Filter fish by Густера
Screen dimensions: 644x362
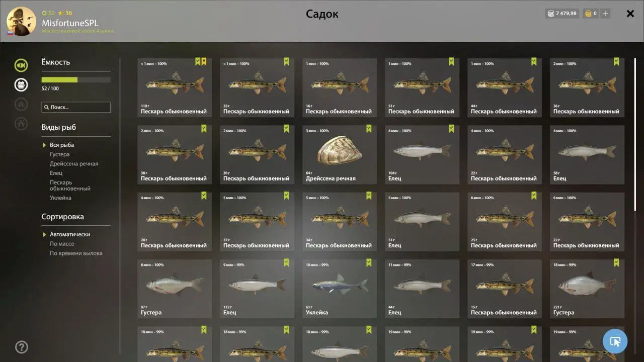click(60, 154)
